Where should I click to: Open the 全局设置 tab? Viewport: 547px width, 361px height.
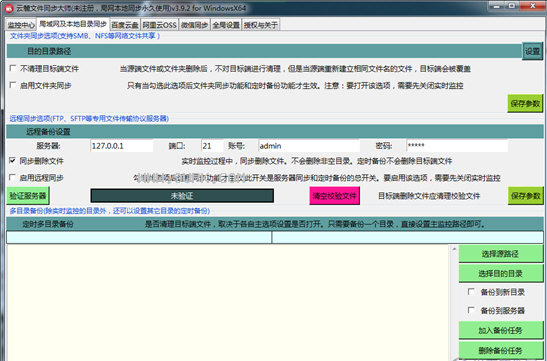click(x=226, y=25)
